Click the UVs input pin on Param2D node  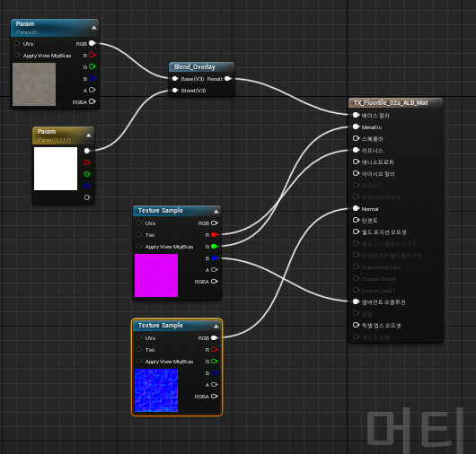tap(17, 43)
